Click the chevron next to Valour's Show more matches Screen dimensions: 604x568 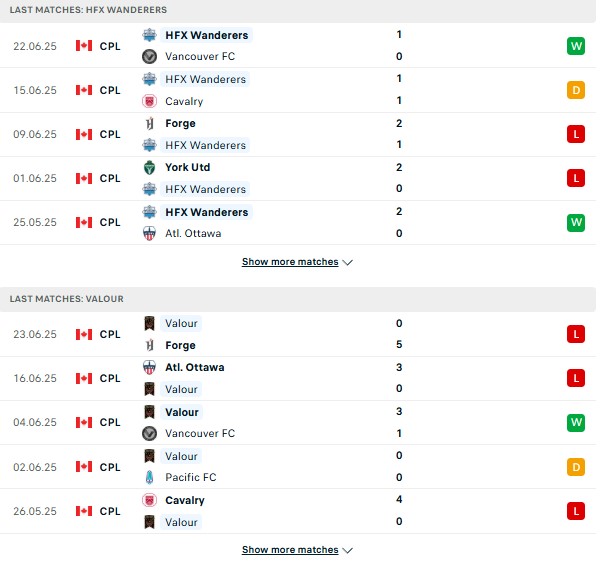[347, 551]
